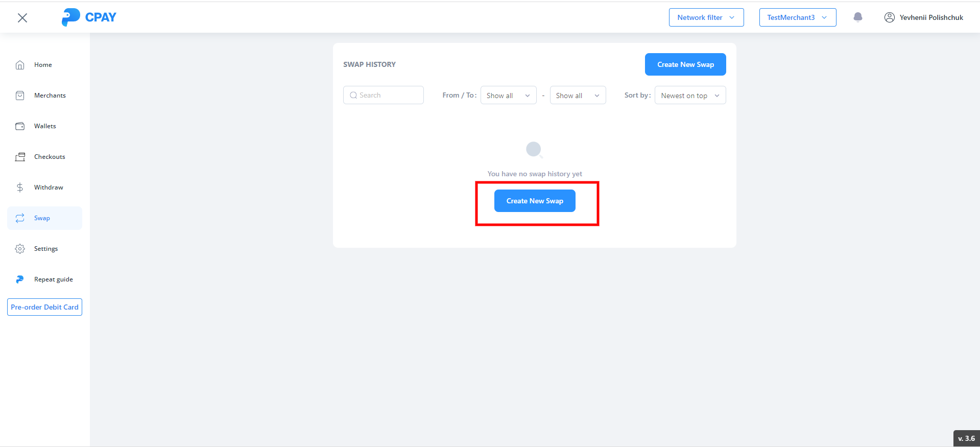The width and height of the screenshot is (980, 447).
Task: Go to the Merchants page label
Action: (x=50, y=96)
